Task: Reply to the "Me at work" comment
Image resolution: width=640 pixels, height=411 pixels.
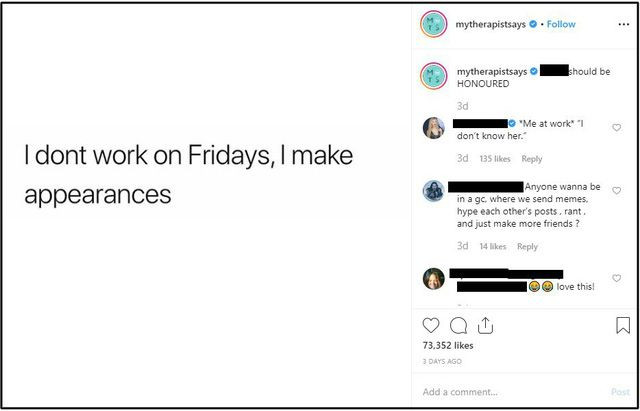Action: [532, 158]
